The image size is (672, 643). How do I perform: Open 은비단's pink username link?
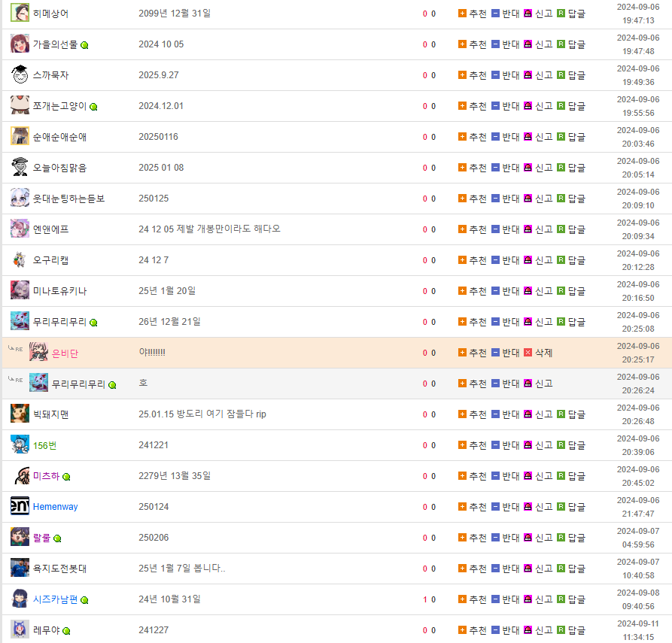65,353
